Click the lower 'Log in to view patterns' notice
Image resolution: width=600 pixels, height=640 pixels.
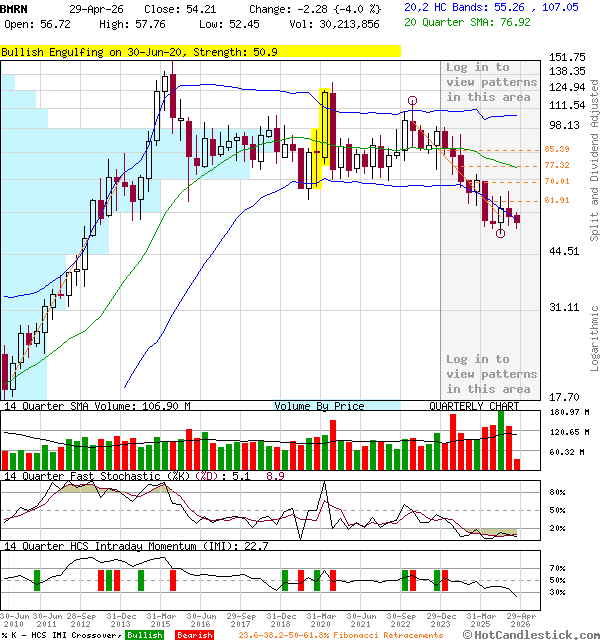491,374
